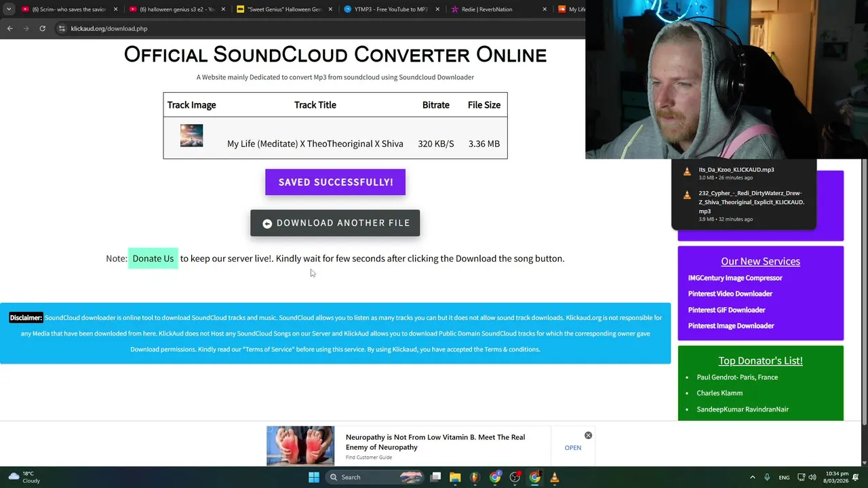This screenshot has height=488, width=868.
Task: View site information icon beside the URL
Action: [x=62, y=28]
